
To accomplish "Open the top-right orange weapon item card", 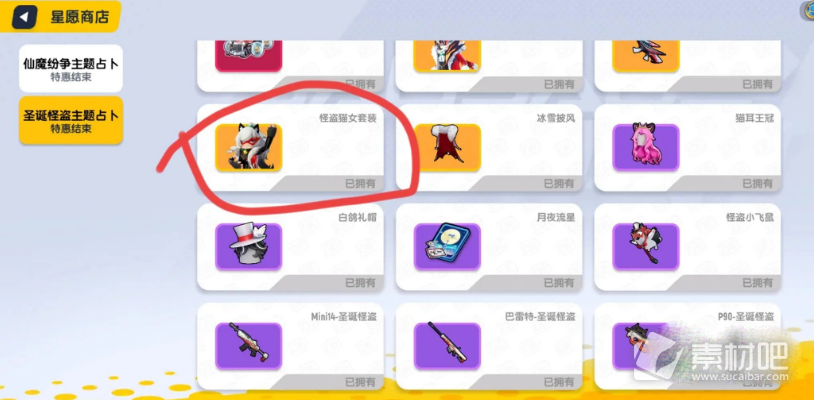I will [688, 66].
